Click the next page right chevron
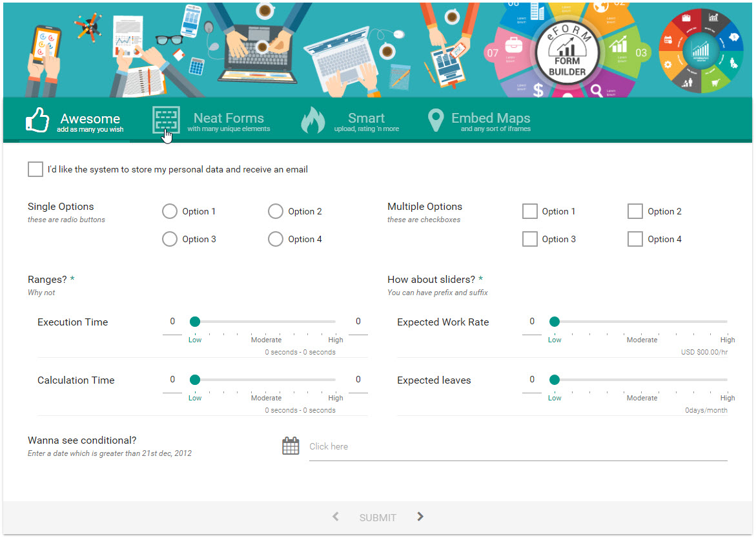Image resolution: width=756 pixels, height=538 pixels. (x=420, y=517)
